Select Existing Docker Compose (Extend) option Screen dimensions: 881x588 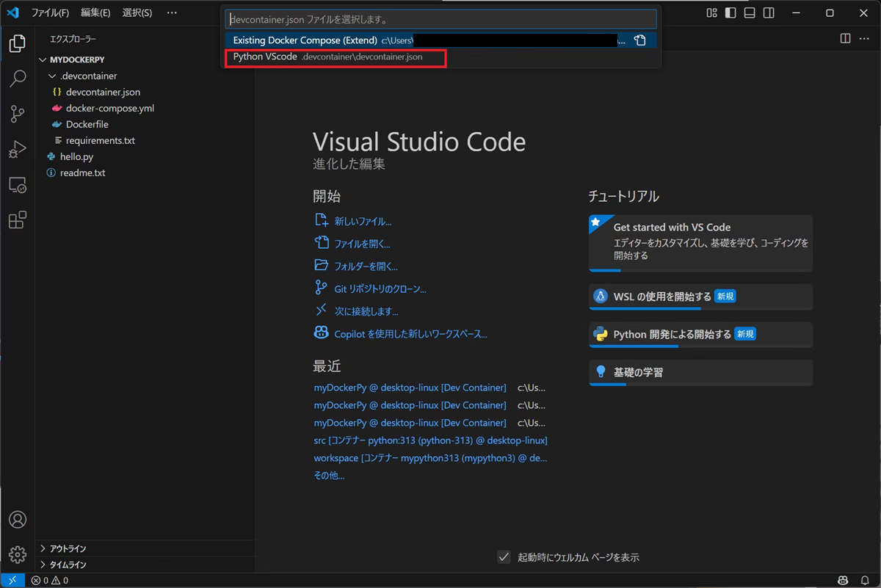click(440, 40)
